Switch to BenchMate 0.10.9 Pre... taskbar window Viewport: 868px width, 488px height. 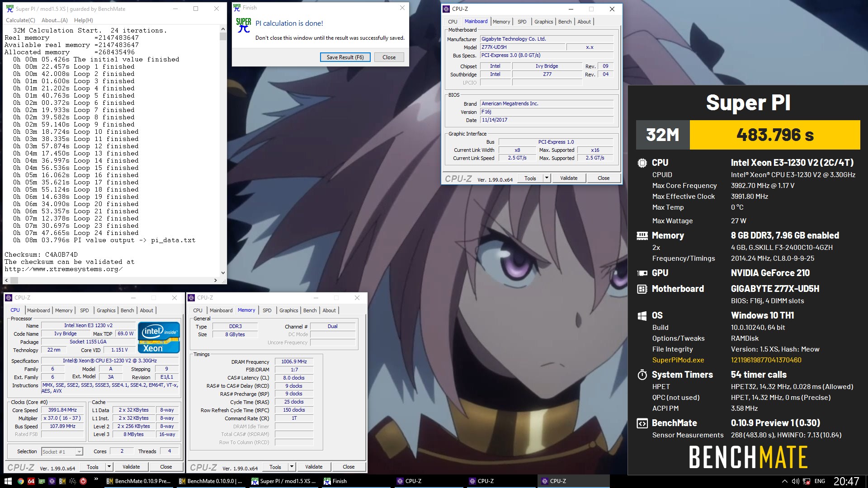(139, 481)
